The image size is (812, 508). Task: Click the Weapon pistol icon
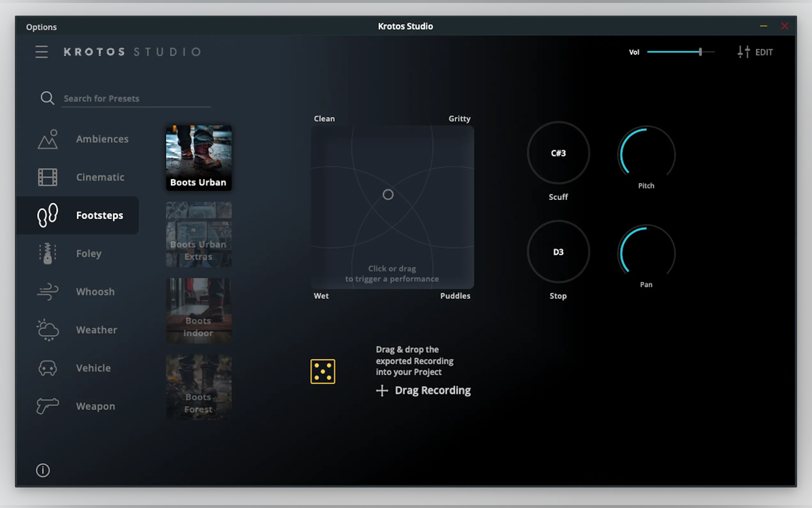pos(47,406)
